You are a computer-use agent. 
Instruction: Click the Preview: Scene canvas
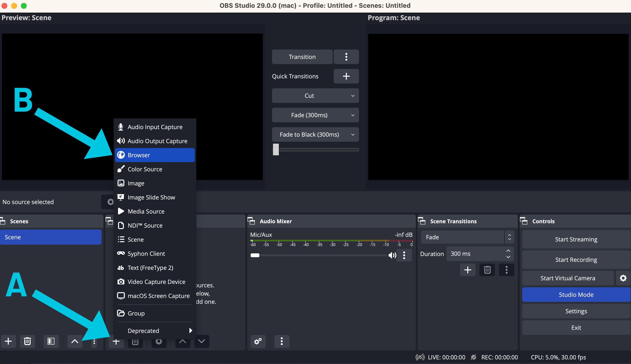tap(132, 107)
